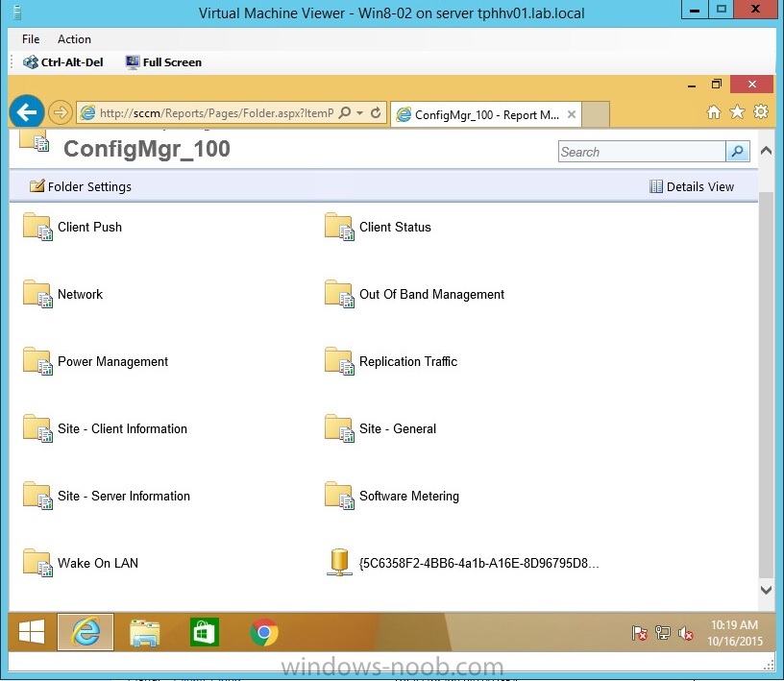Close the Internet Explorer window
This screenshot has height=681, width=784.
click(752, 84)
